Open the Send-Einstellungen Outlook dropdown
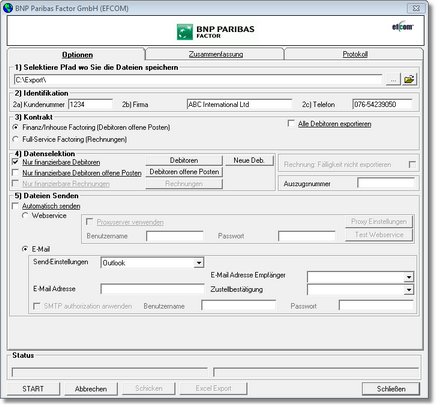This screenshot has height=406, width=436. coord(199,263)
